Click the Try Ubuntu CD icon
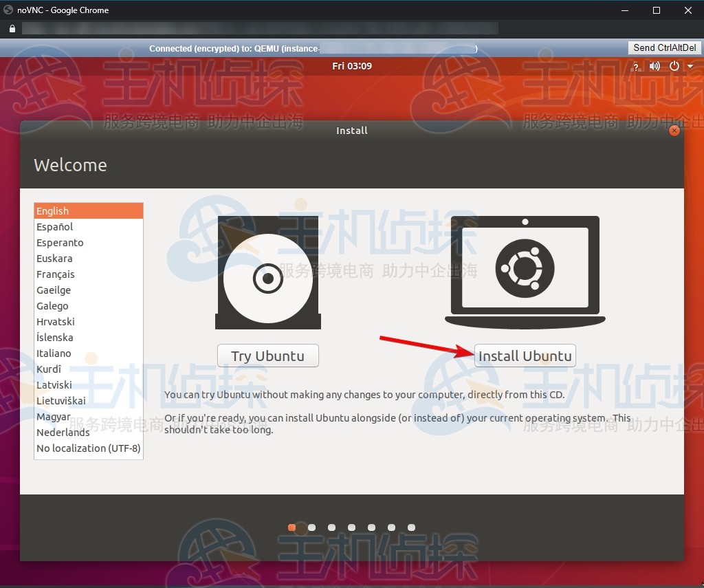This screenshot has height=588, width=704. pyautogui.click(x=268, y=273)
